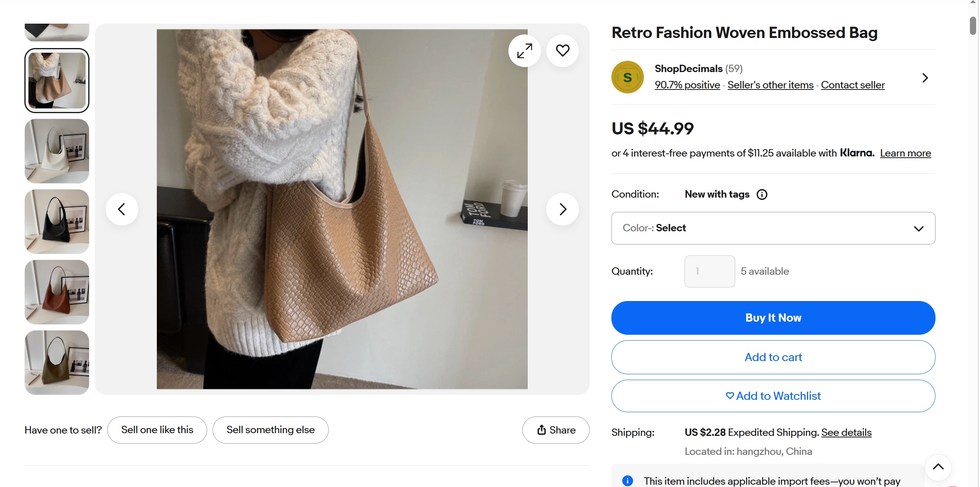Click the scroll-to-top arrow button
The width and height of the screenshot is (980, 487).
[938, 467]
